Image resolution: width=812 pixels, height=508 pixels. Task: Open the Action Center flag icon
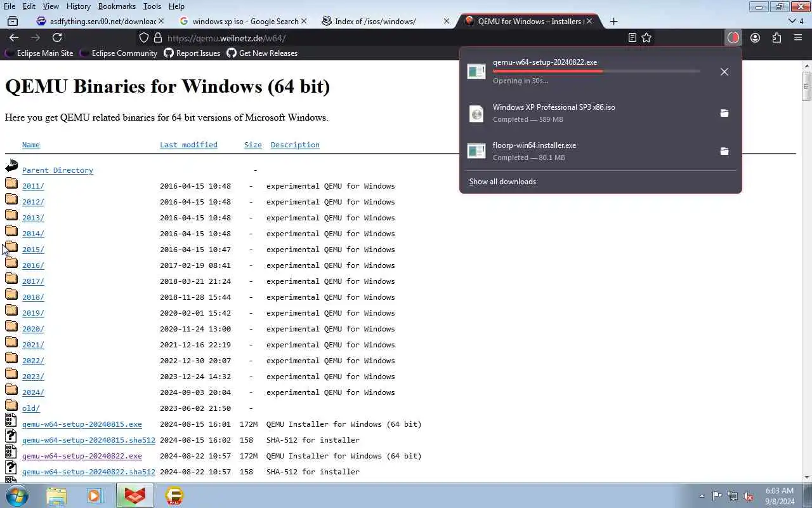coord(717,496)
